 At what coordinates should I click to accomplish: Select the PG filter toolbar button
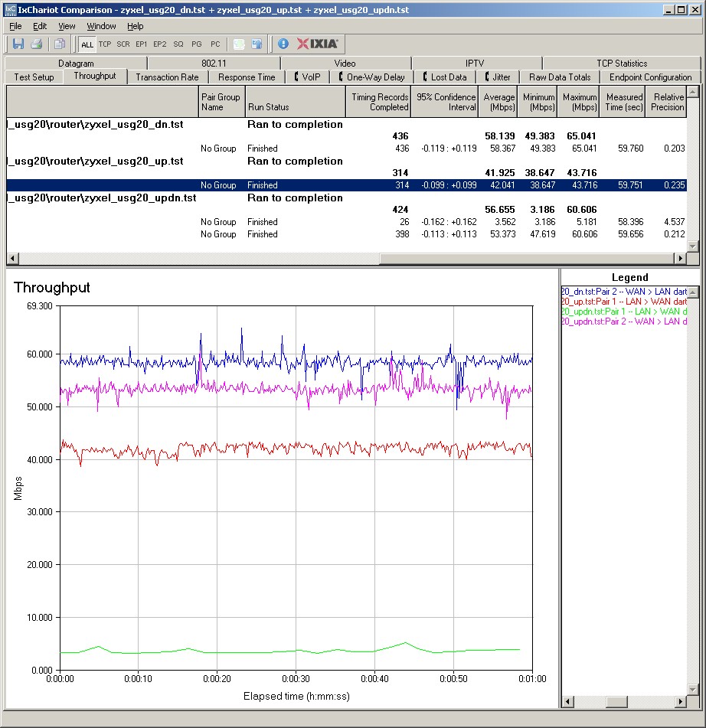coord(197,44)
